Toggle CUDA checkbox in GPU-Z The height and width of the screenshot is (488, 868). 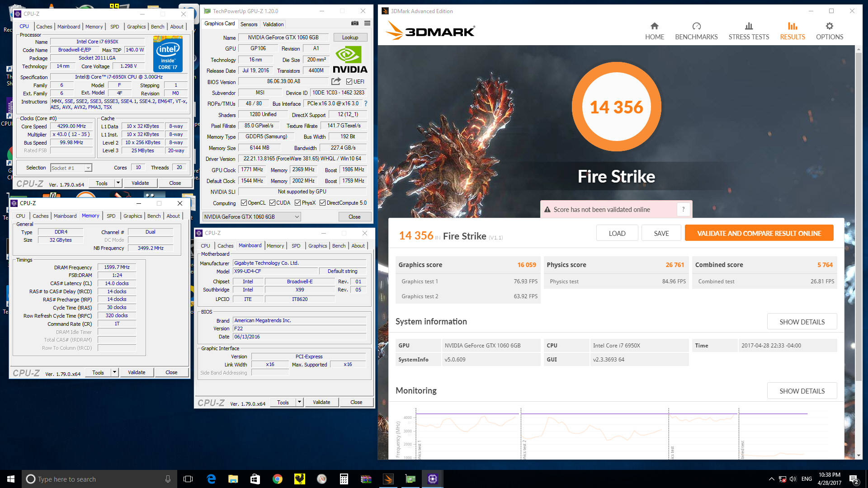[x=273, y=203]
